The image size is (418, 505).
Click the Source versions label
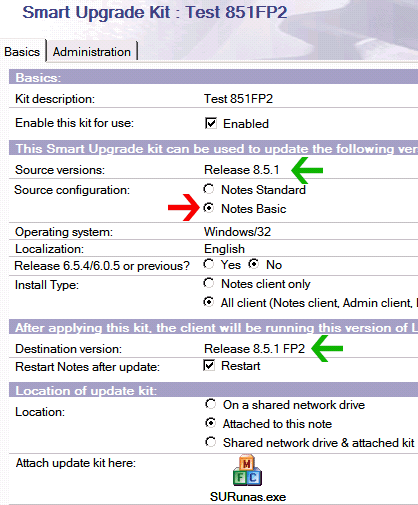click(x=60, y=170)
